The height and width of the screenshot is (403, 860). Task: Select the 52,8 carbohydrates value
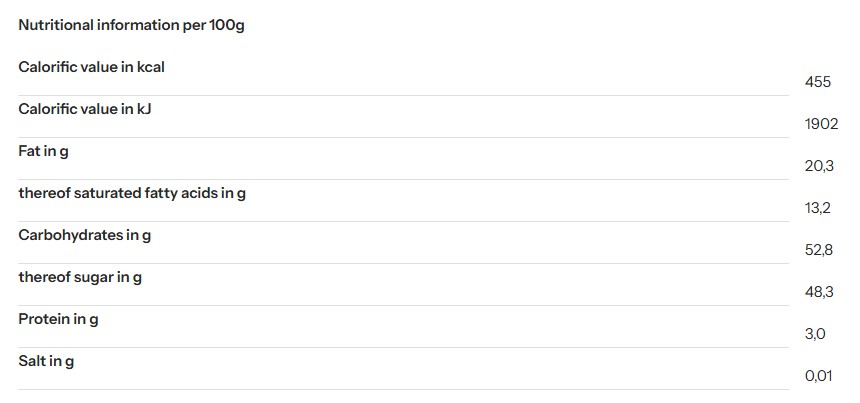coord(819,250)
